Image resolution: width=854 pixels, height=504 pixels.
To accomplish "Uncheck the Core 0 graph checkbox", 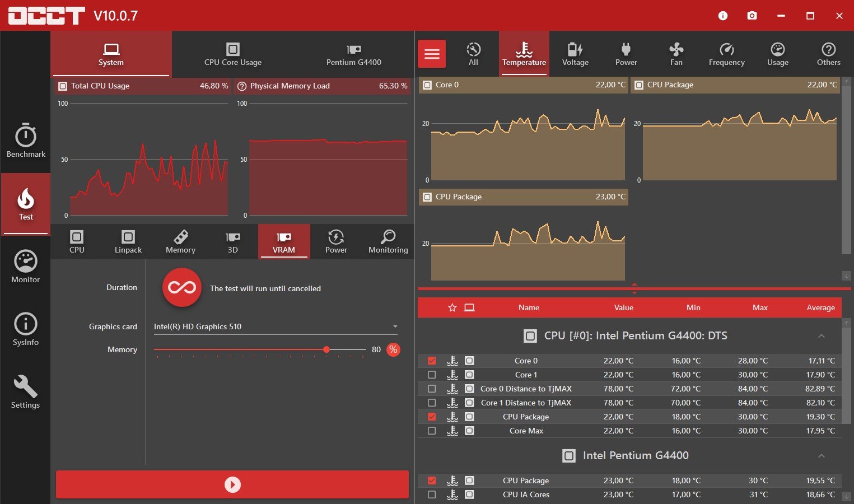I will [x=431, y=361].
